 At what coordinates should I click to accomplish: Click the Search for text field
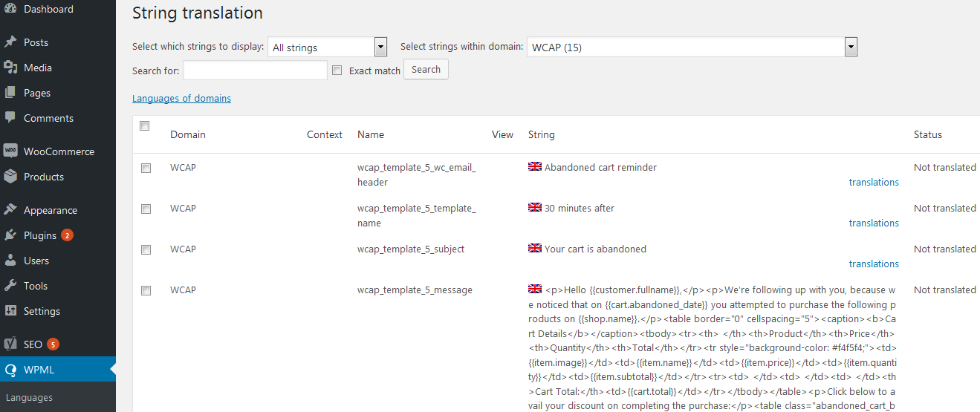coord(255,71)
